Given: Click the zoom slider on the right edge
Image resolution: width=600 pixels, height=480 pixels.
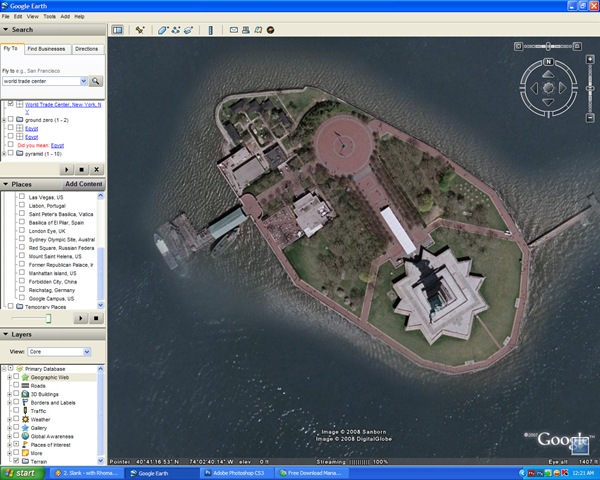Looking at the screenshot, I should (590, 89).
